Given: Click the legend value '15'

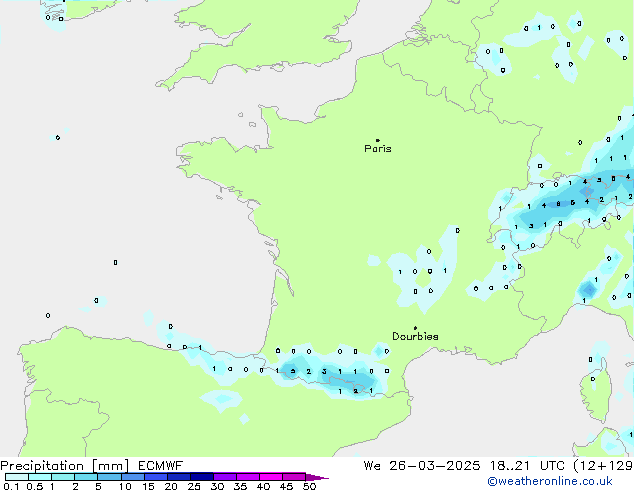Looking at the screenshot, I should click(148, 486).
